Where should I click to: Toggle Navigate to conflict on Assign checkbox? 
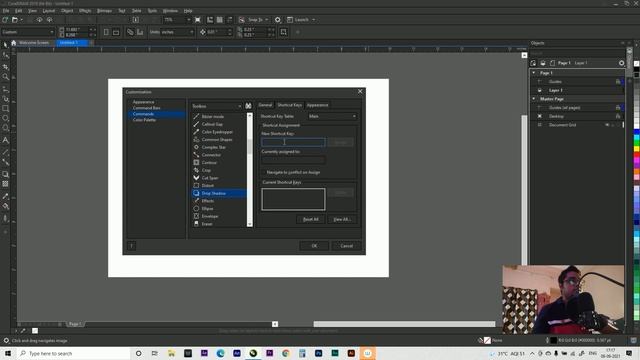[264, 172]
